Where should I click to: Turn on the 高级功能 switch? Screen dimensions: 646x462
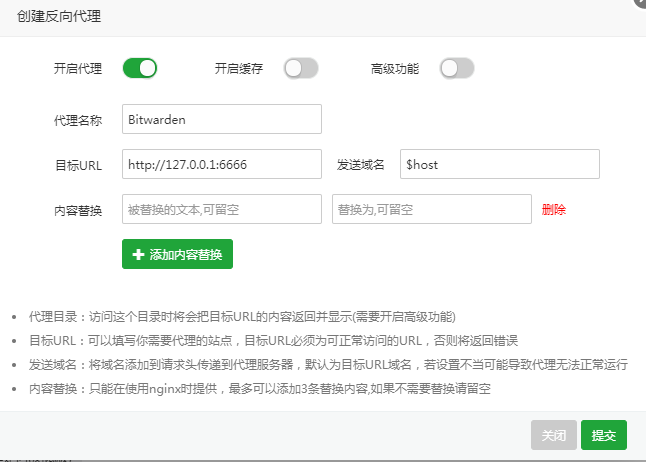pyautogui.click(x=457, y=68)
